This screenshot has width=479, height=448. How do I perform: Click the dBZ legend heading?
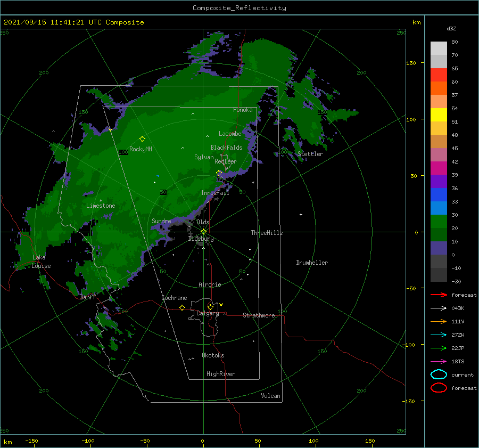[x=451, y=28]
